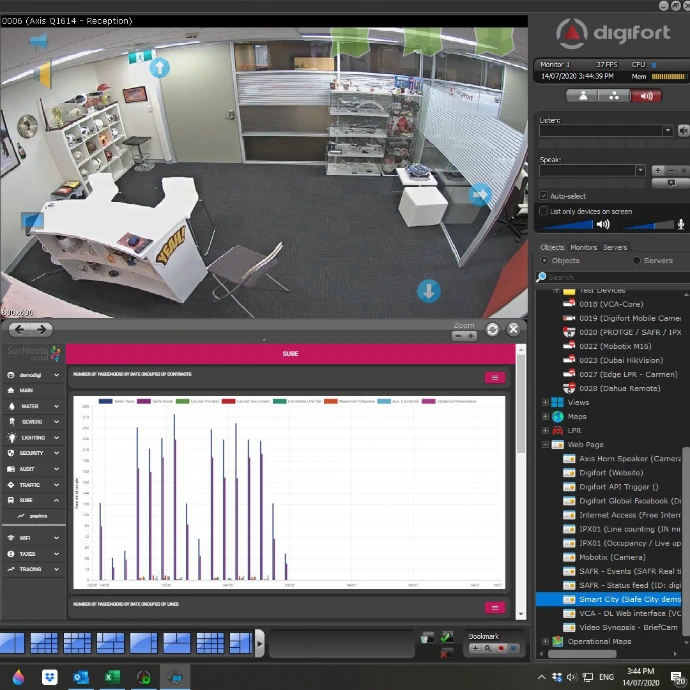The width and height of the screenshot is (690, 690).
Task: Click the speech bubble talk button
Action: point(671,183)
